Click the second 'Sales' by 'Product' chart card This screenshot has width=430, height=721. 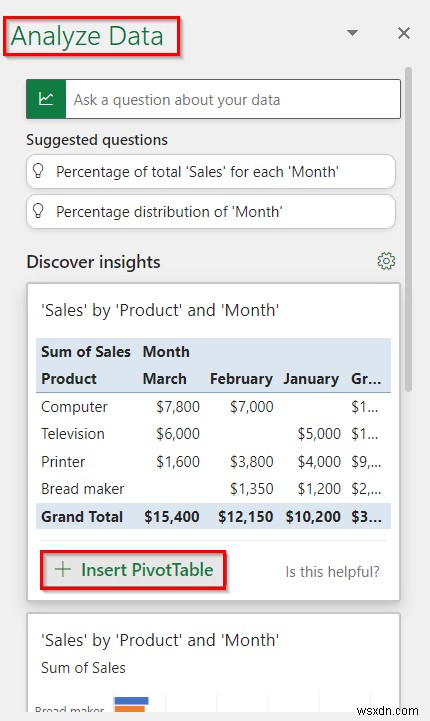(x=213, y=667)
